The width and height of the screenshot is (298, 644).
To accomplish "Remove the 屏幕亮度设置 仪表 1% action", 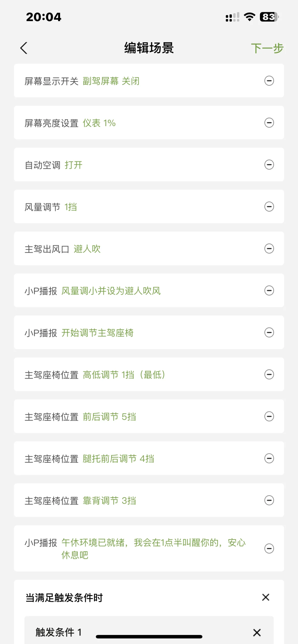I will pyautogui.click(x=269, y=123).
